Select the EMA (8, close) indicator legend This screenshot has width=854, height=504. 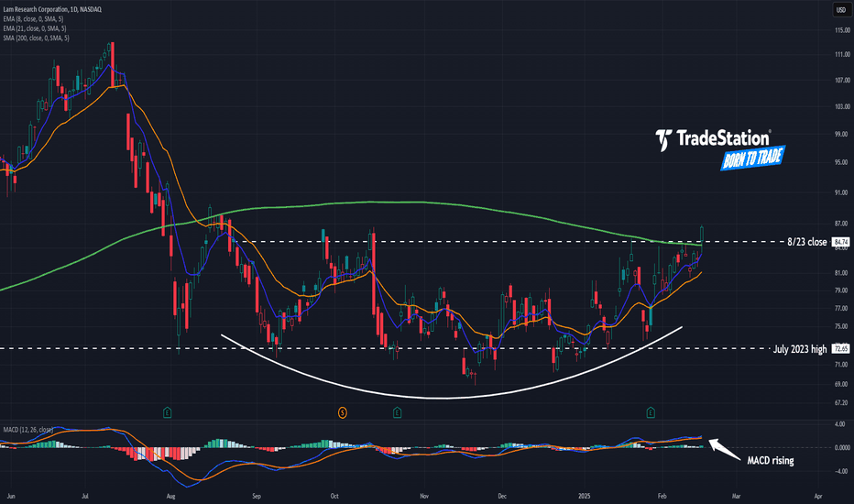click(33, 19)
